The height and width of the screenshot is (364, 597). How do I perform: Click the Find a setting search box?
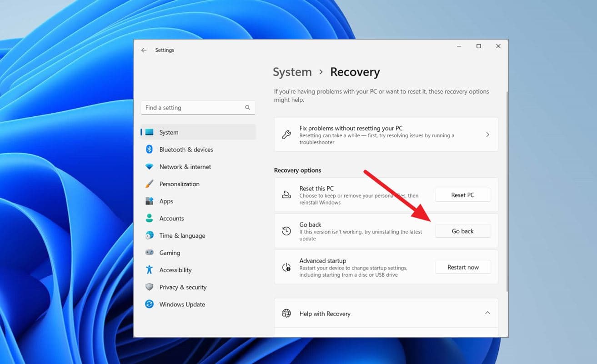(x=198, y=108)
